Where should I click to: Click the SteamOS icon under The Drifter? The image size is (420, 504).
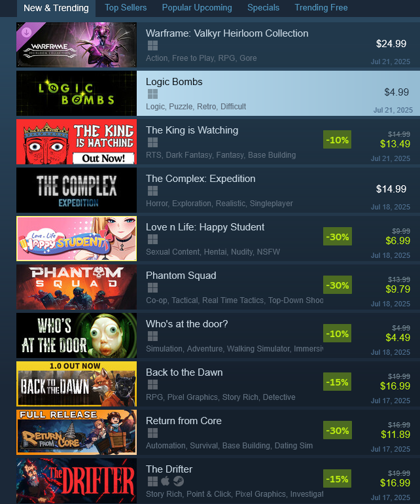pyautogui.click(x=179, y=481)
